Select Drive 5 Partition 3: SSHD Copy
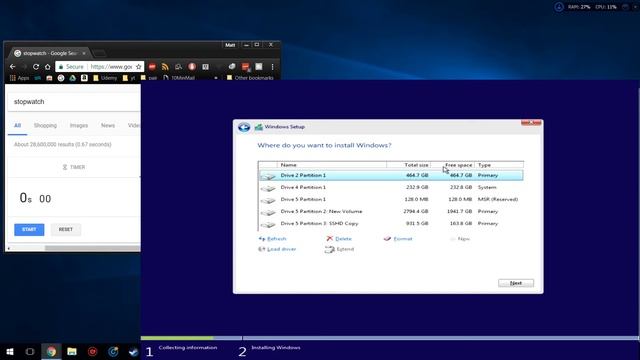Screen dimensions: 640x360 point(391,224)
